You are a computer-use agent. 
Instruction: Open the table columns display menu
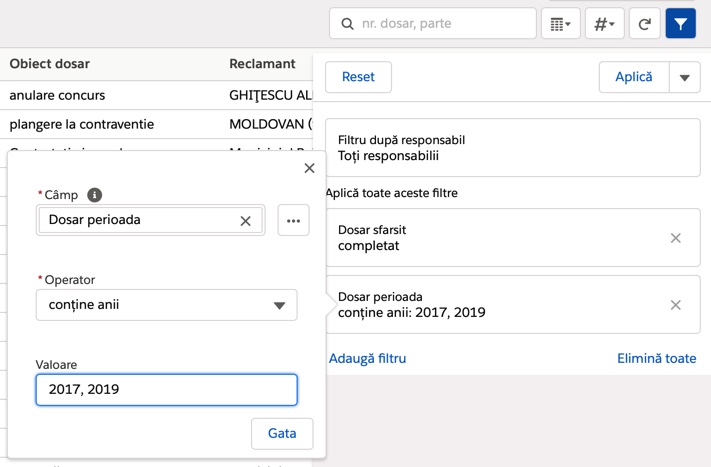pos(560,24)
